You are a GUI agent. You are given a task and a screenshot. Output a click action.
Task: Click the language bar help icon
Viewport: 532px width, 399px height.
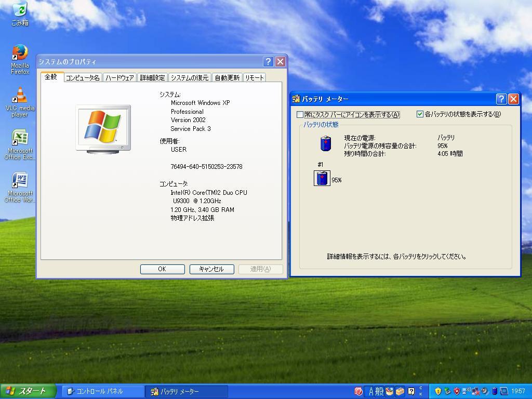coord(411,392)
